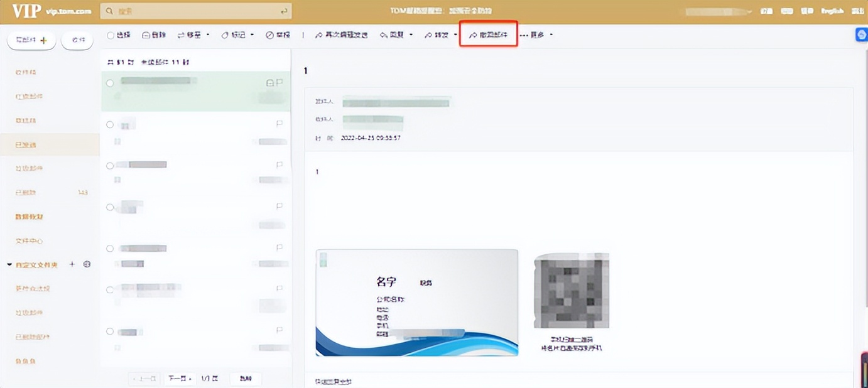Open the Inbox (收件箱) folder in the sidebar
Image resolution: width=868 pixels, height=388 pixels.
[x=25, y=72]
